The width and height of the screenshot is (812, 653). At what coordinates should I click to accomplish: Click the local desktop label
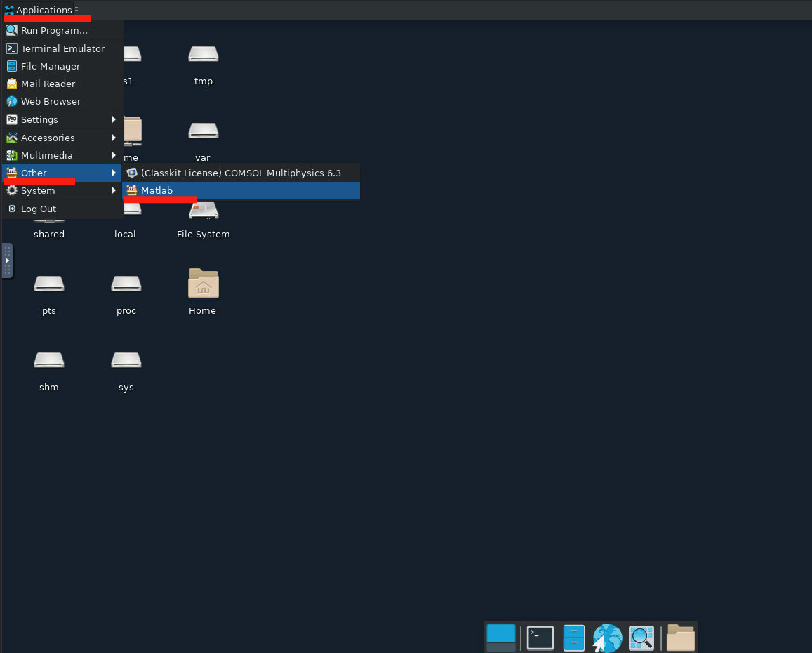pyautogui.click(x=125, y=235)
